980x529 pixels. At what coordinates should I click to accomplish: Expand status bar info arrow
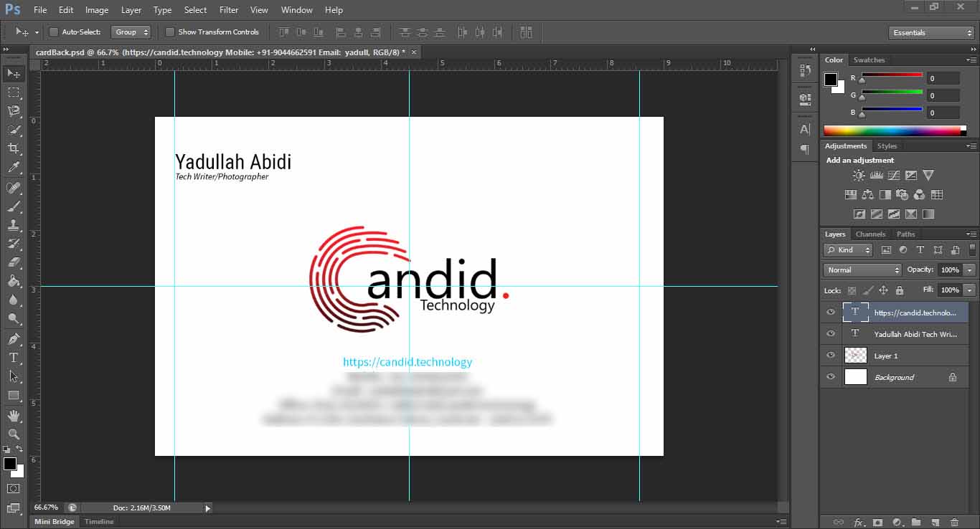[208, 508]
